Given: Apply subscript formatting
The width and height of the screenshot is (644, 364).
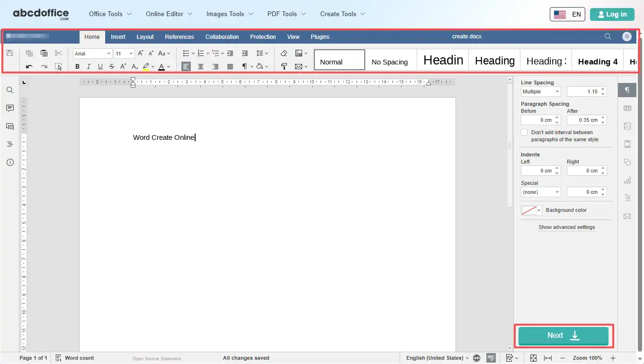Looking at the screenshot, I should 134,66.
